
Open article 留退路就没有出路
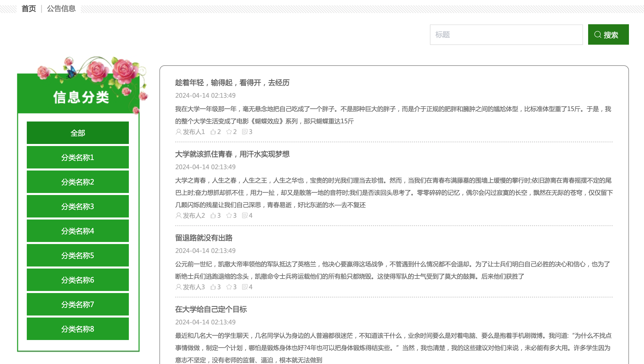coord(204,238)
